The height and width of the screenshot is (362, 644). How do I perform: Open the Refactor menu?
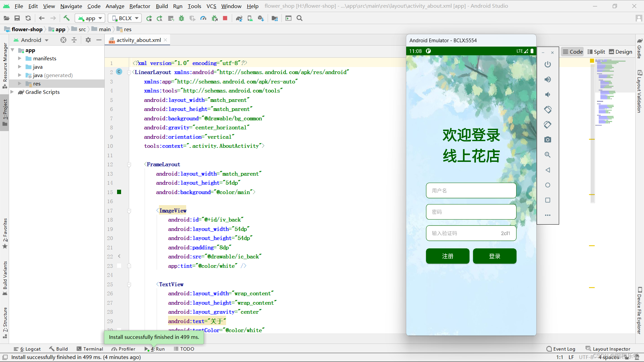pyautogui.click(x=140, y=6)
